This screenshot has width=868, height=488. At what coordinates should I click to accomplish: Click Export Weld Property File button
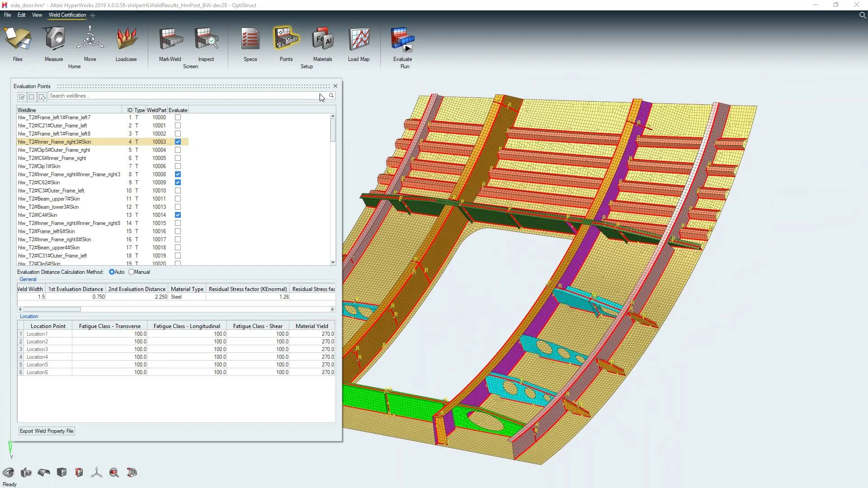tap(47, 431)
